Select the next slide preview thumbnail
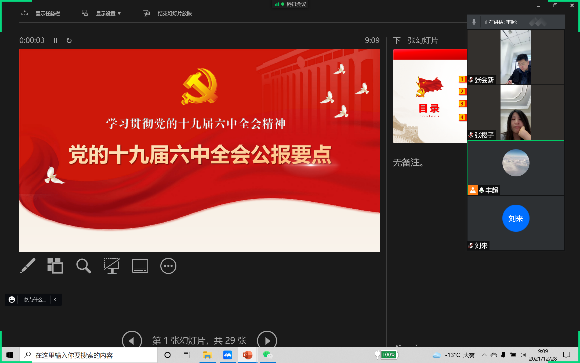The height and width of the screenshot is (363, 580). [x=430, y=96]
